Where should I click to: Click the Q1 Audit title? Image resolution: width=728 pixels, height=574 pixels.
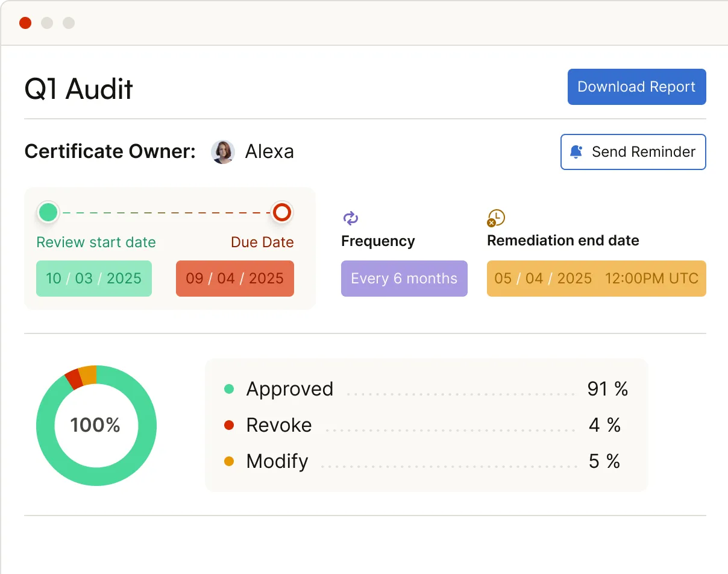pos(79,89)
